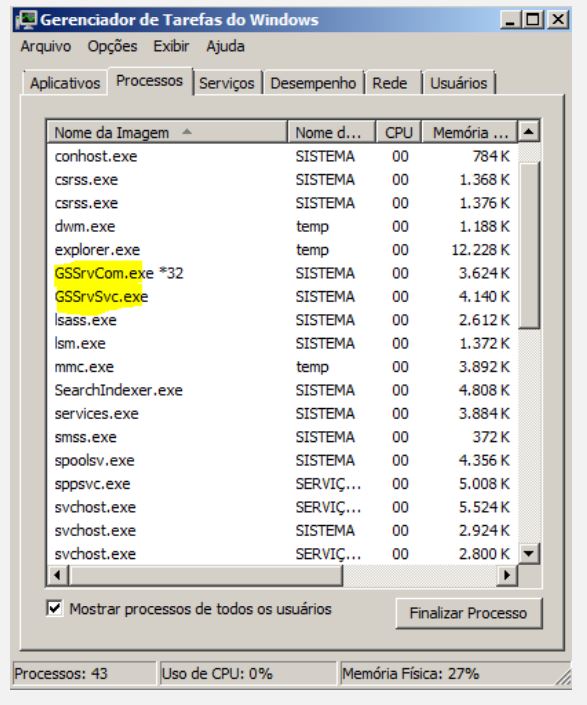Click the window corner resize grip
The height and width of the screenshot is (705, 587).
coord(563,678)
